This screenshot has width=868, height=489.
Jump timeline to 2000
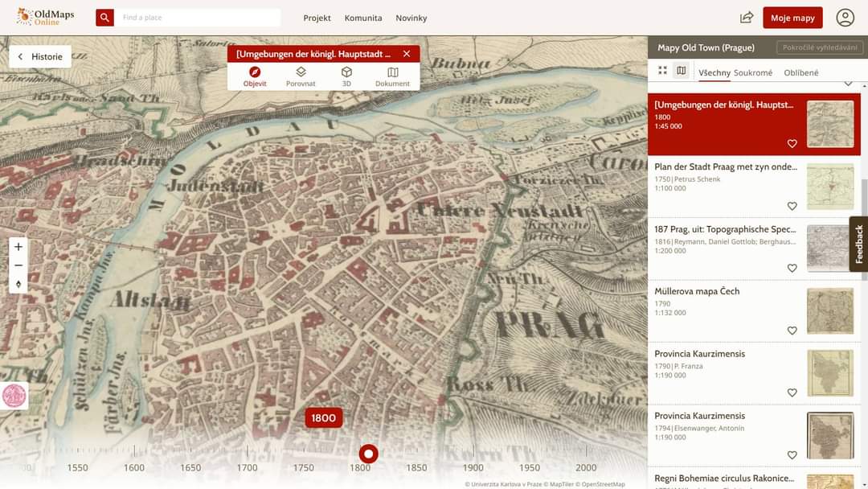pos(586,468)
